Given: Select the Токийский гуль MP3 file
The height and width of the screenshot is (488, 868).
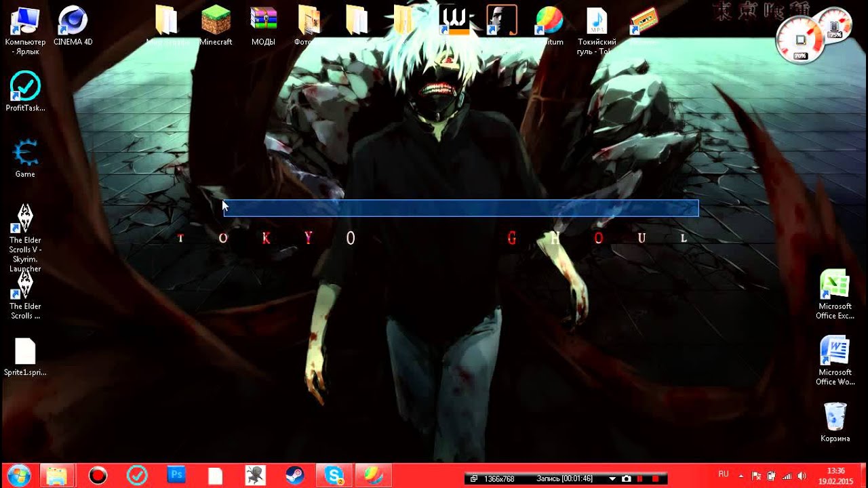Looking at the screenshot, I should [597, 20].
